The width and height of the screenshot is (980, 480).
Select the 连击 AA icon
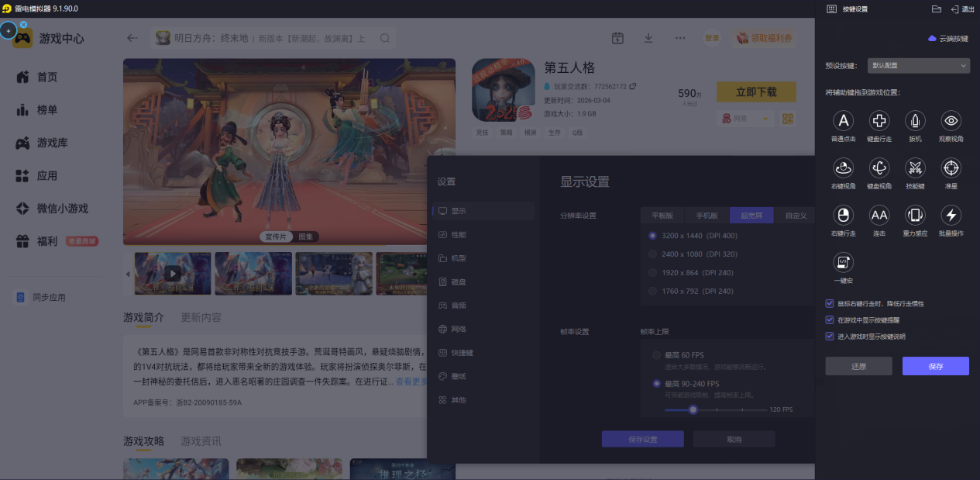(879, 215)
